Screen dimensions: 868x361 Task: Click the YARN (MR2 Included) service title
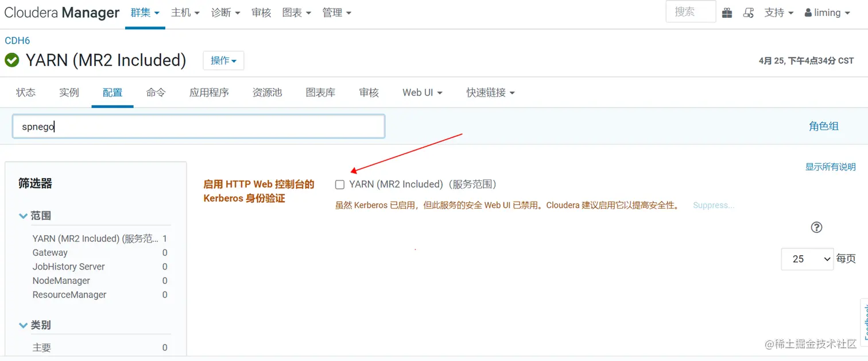click(x=106, y=60)
